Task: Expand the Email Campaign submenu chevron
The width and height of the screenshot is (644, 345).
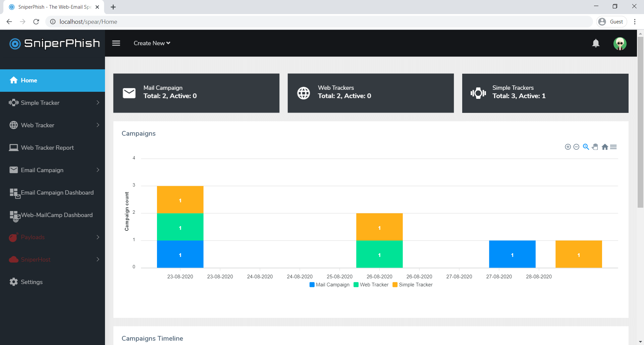Action: point(98,170)
